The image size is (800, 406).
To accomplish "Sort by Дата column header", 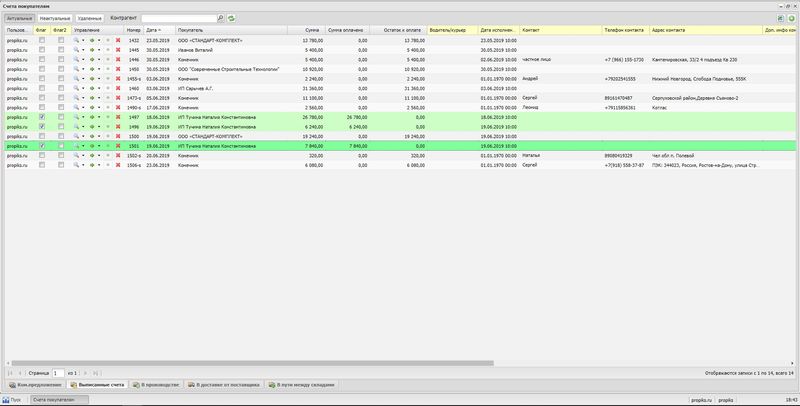I will pos(159,31).
